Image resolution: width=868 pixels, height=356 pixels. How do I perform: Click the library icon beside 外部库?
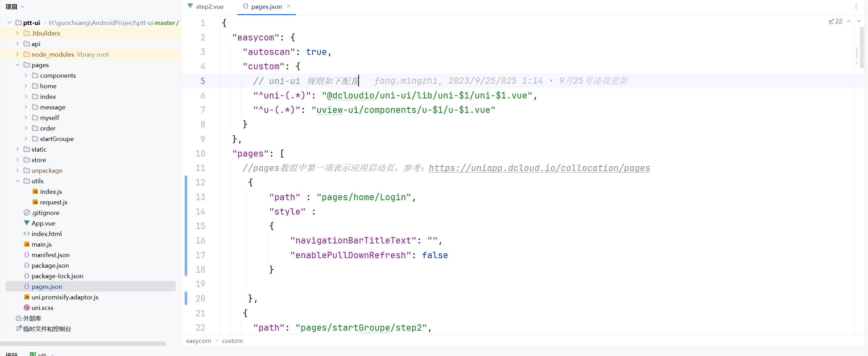[x=19, y=318]
